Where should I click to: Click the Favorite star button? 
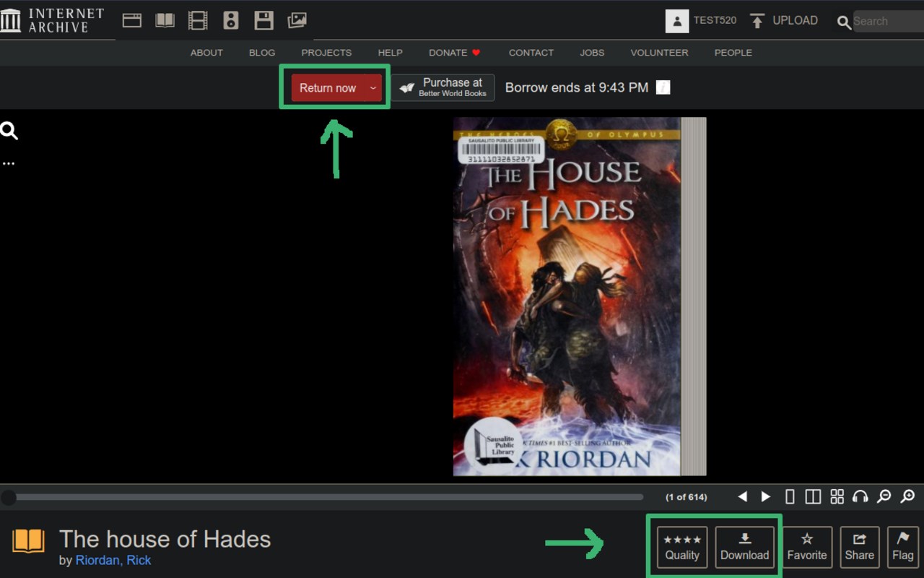click(x=807, y=547)
